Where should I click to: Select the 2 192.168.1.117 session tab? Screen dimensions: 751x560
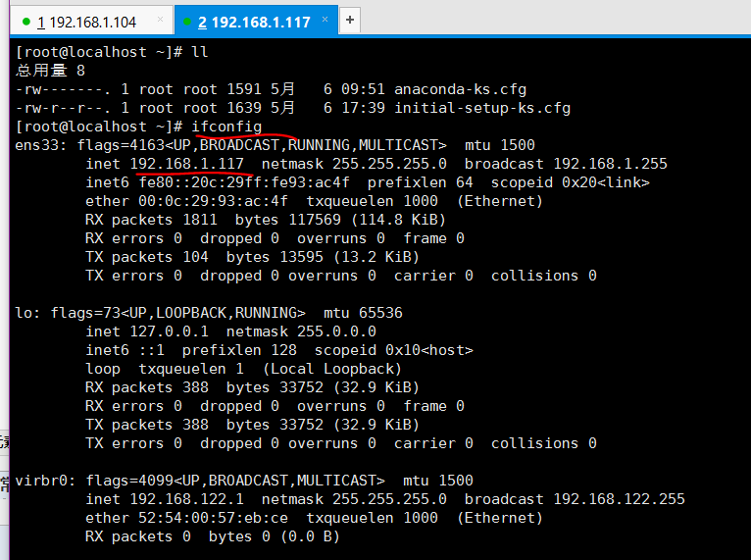(x=254, y=22)
